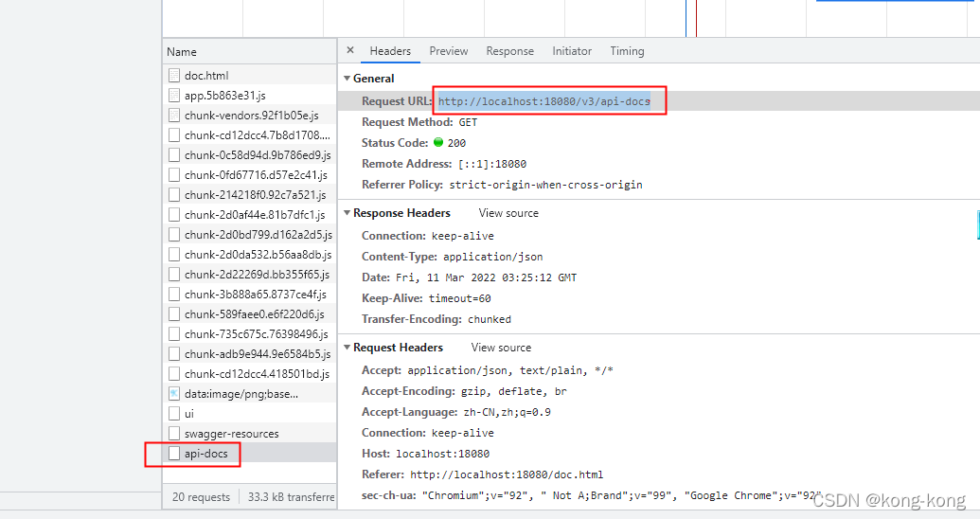
Task: Click the Date Fri, 11 Mar 2022 value
Action: [x=487, y=277]
